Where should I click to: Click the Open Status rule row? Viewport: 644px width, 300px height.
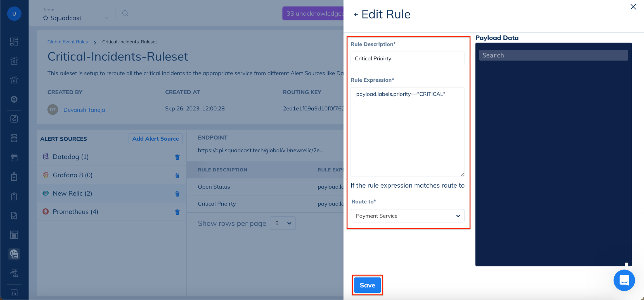(265, 187)
